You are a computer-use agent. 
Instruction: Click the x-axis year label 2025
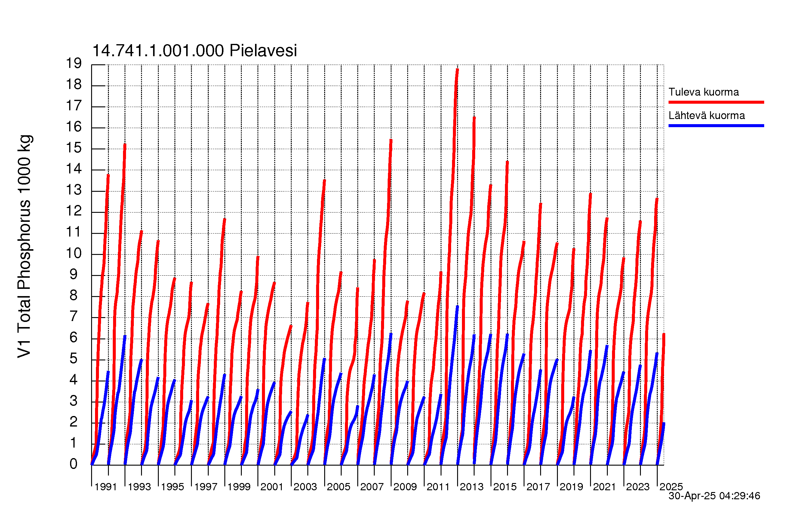click(671, 487)
